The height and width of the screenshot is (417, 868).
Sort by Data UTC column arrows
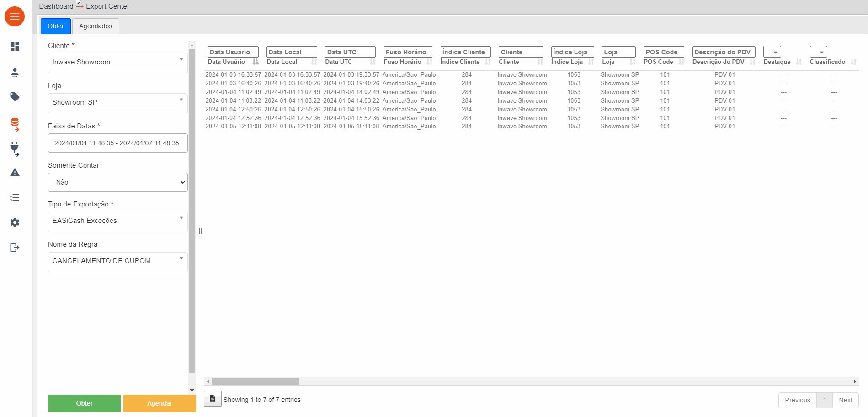(373, 62)
